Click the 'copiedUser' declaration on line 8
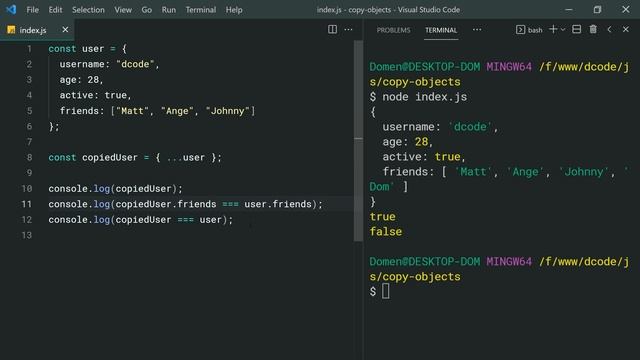 click(x=110, y=158)
